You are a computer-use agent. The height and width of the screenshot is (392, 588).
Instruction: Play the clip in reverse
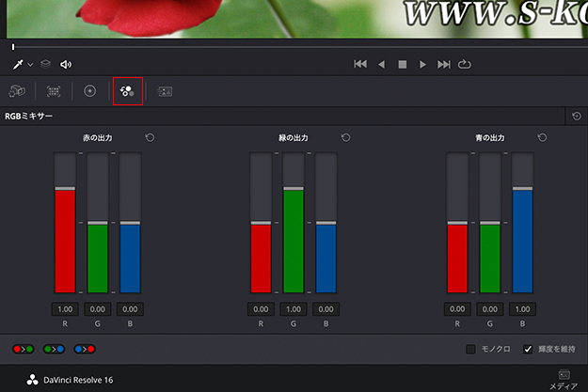coord(381,65)
